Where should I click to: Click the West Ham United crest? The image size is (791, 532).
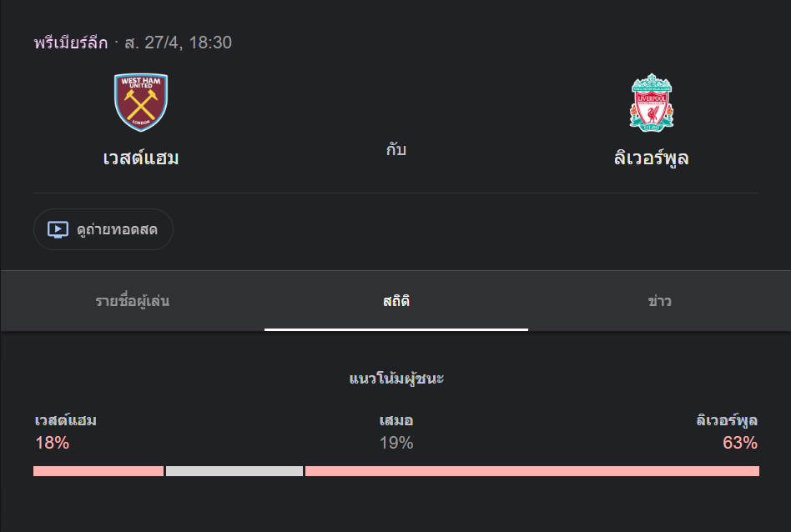(141, 103)
